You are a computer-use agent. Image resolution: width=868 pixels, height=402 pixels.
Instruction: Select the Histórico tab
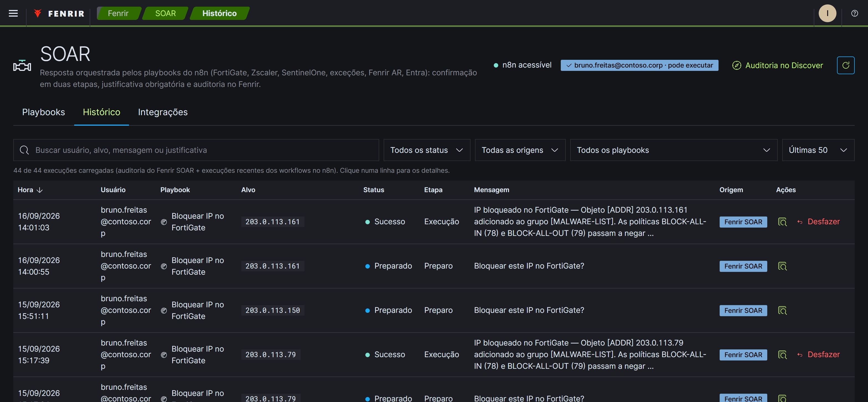click(101, 112)
